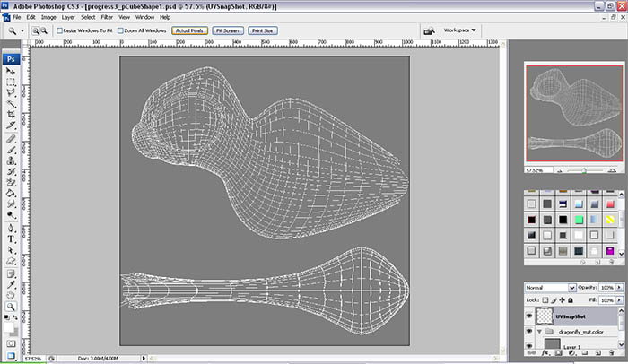This screenshot has width=628, height=364.
Task: Open Adobe Bridge from options bar
Action: pyautogui.click(x=429, y=31)
